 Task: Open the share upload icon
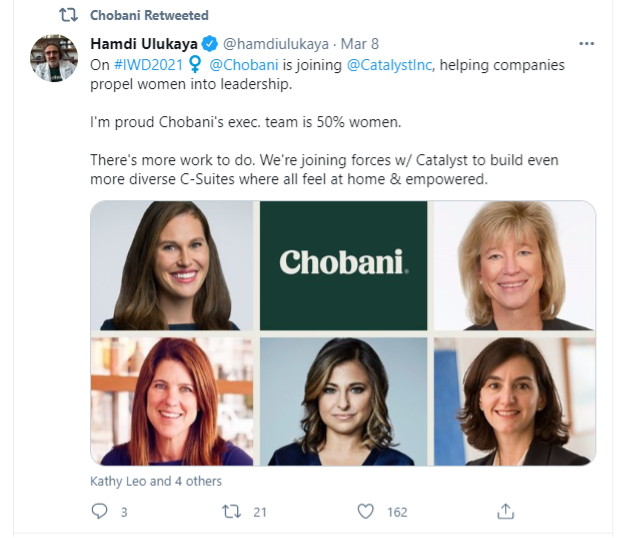505,511
